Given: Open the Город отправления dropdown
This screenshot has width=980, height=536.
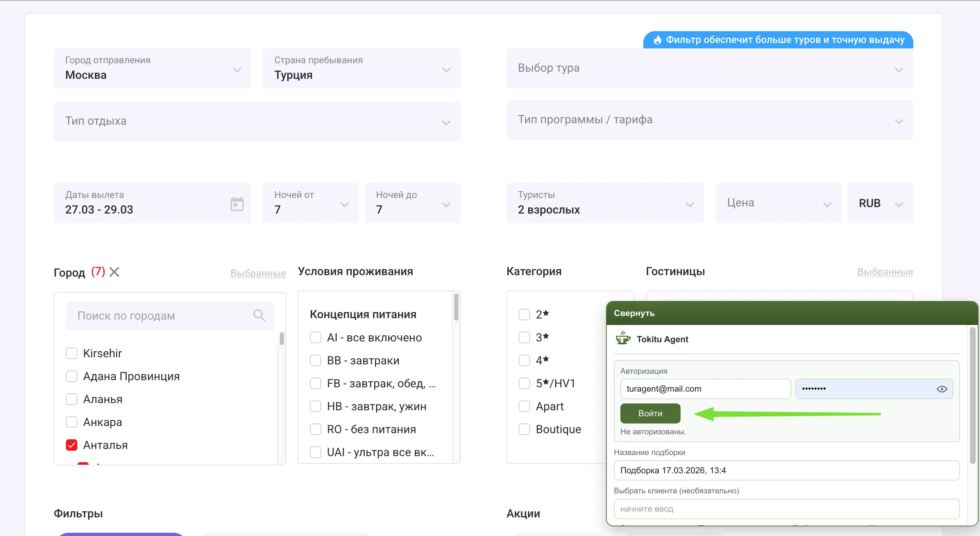Looking at the screenshot, I should click(152, 68).
